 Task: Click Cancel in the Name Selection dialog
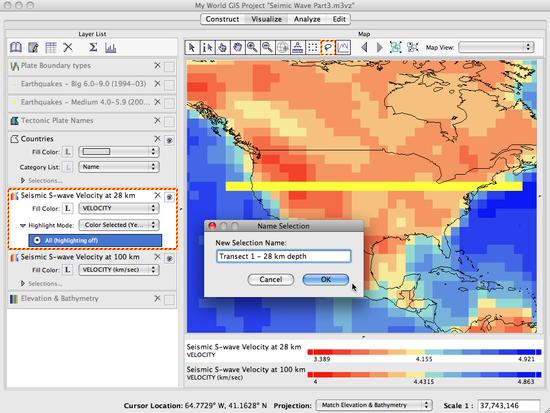pos(271,279)
